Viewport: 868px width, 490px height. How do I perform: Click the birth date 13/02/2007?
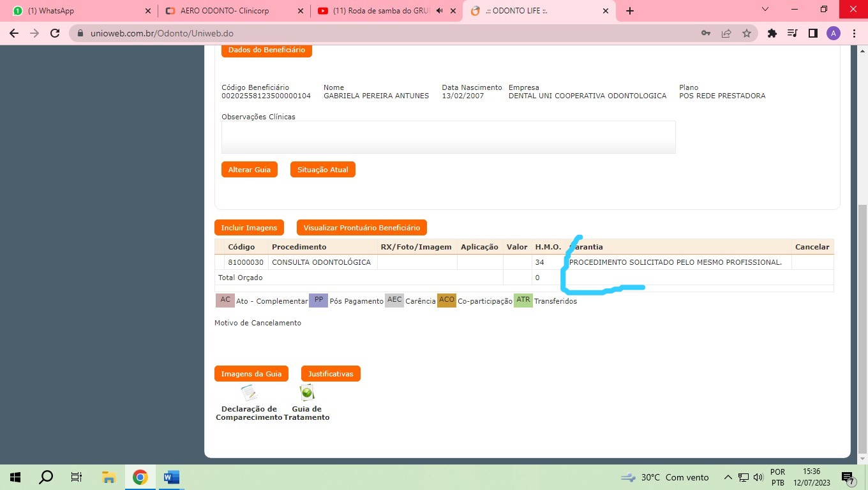(463, 96)
